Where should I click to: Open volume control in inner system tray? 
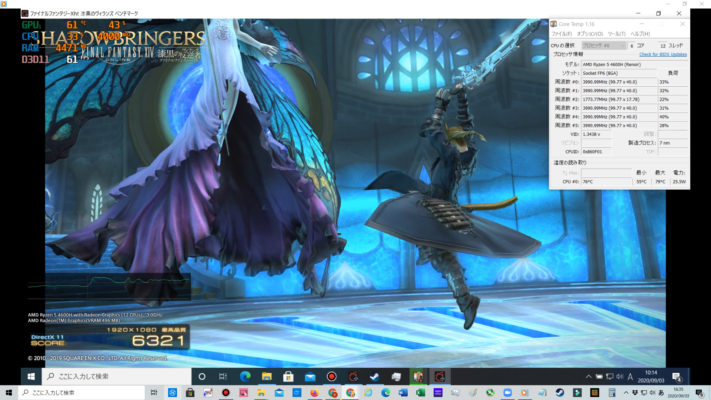619,376
